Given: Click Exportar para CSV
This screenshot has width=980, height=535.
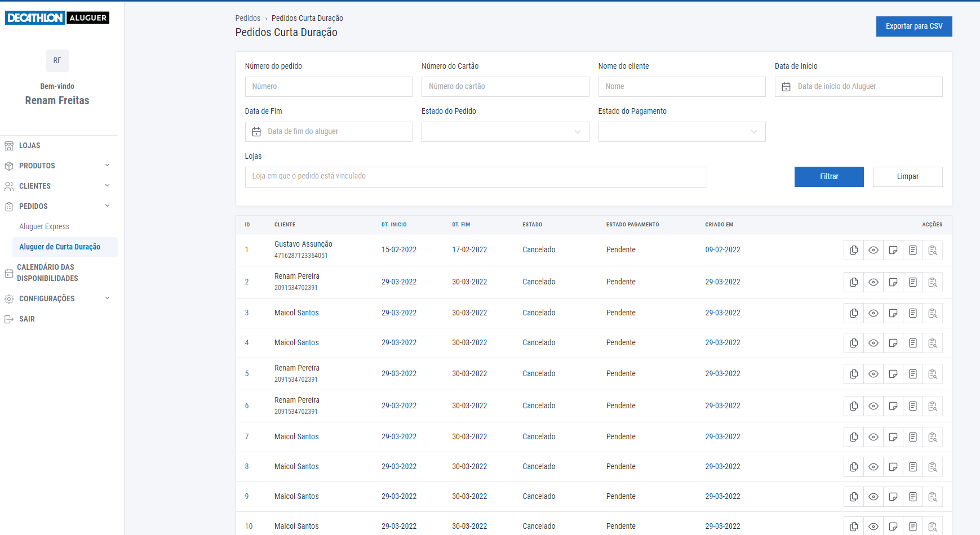Looking at the screenshot, I should click(x=914, y=26).
